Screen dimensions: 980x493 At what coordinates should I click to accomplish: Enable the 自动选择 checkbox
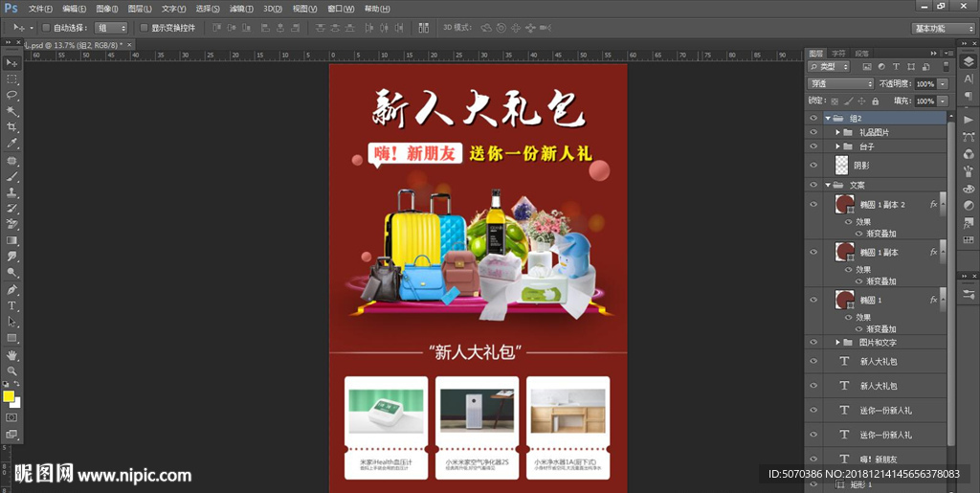click(46, 28)
